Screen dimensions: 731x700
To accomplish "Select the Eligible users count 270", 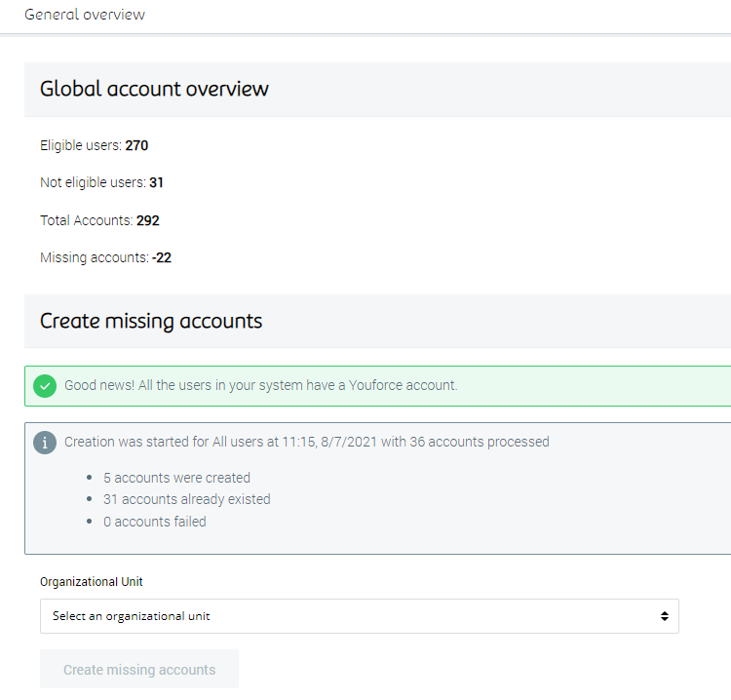I will coord(136,146).
